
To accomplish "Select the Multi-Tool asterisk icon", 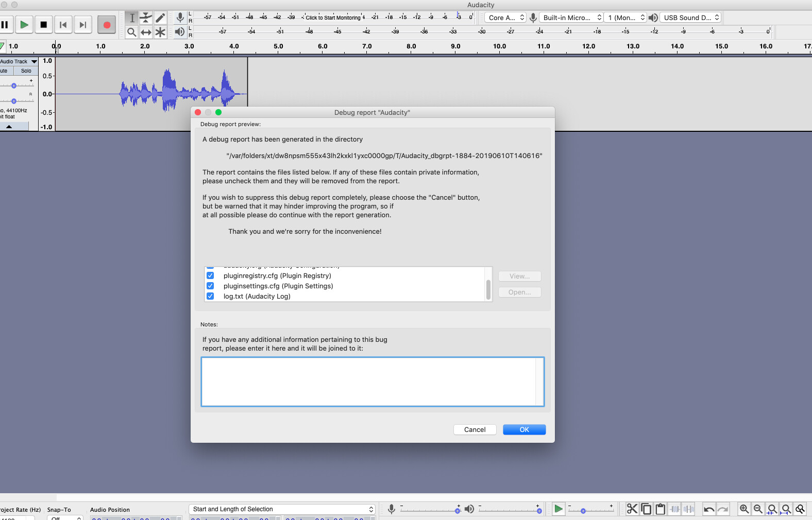I will (x=160, y=32).
